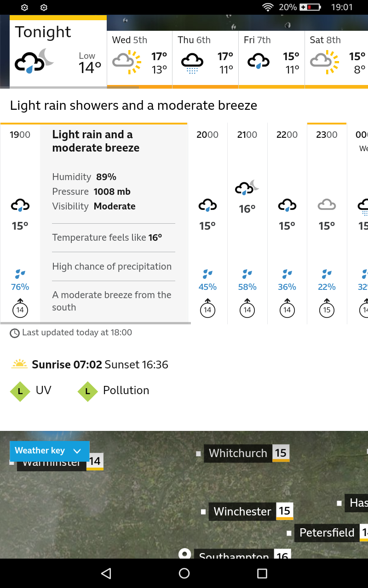The height and width of the screenshot is (588, 368).
Task: Tap the Winchester map location label
Action: 242,511
